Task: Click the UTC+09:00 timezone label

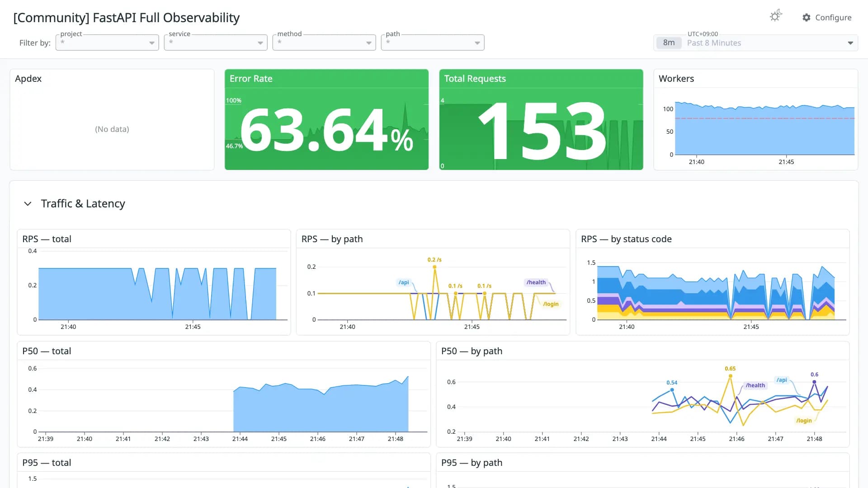Action: [x=703, y=34]
